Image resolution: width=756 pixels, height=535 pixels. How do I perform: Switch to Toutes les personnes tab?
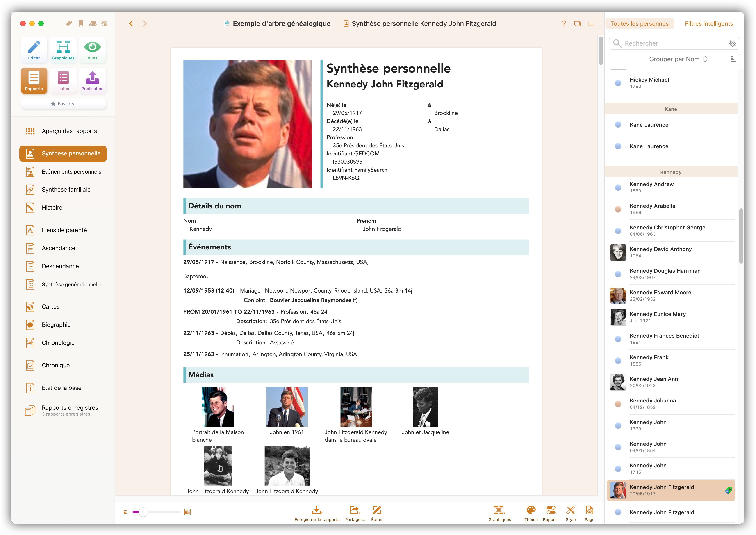pyautogui.click(x=640, y=23)
